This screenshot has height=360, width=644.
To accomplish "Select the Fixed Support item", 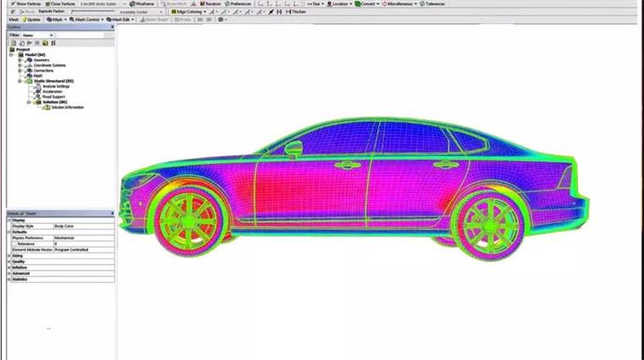I will pos(51,97).
